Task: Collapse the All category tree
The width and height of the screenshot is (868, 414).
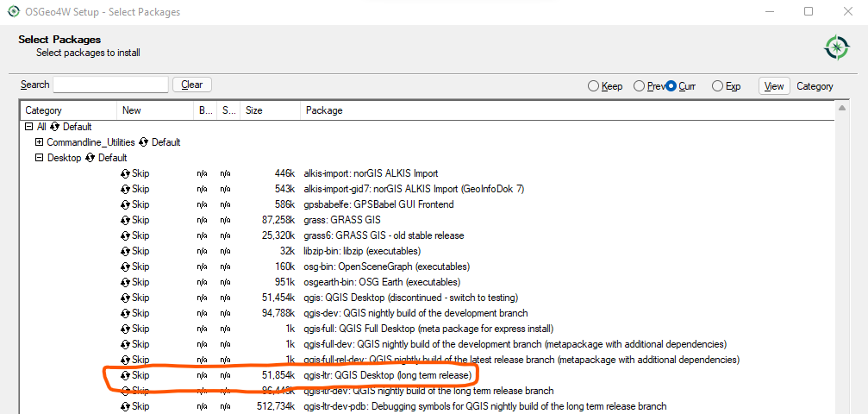Action: [28, 127]
